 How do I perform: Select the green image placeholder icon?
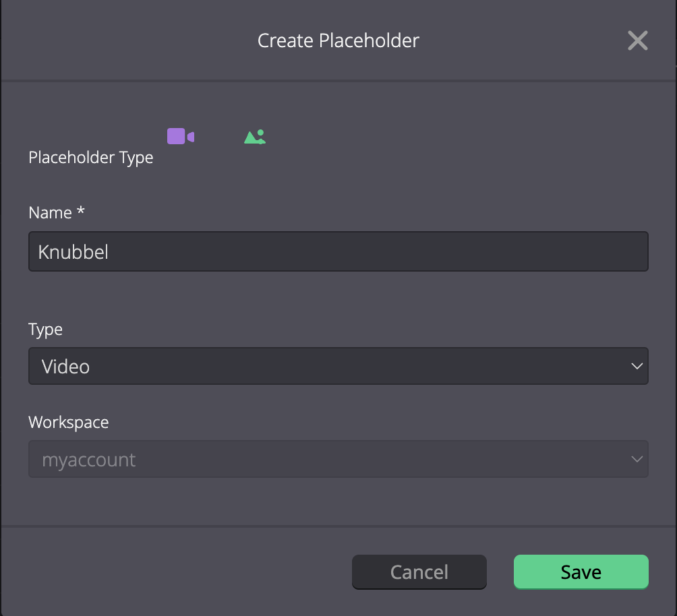tap(255, 137)
